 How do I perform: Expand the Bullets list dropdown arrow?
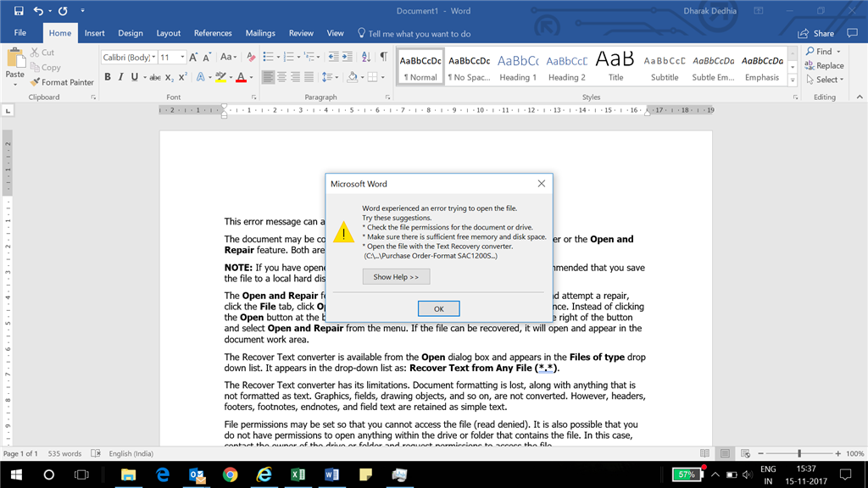pos(278,57)
